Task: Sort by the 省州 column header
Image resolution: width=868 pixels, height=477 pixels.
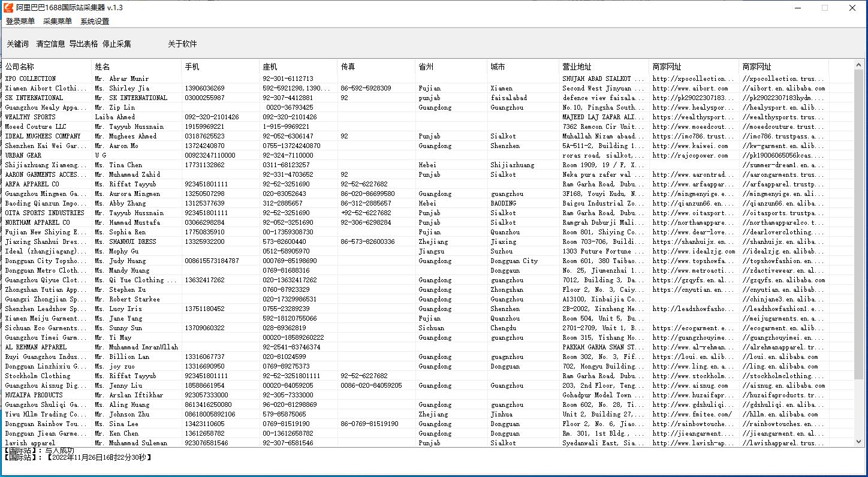Action: (451, 67)
